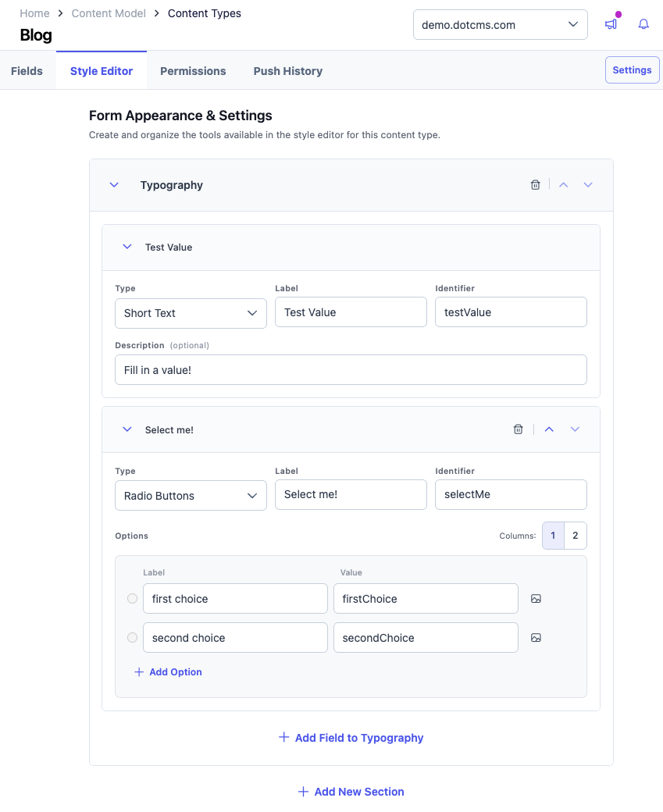663x812 pixels.
Task: Collapse the Test Value field
Action: (x=127, y=247)
